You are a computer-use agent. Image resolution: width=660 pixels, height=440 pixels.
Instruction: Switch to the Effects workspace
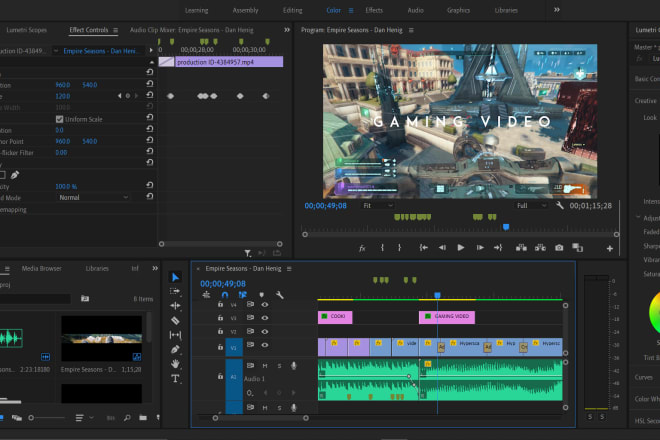(x=374, y=10)
